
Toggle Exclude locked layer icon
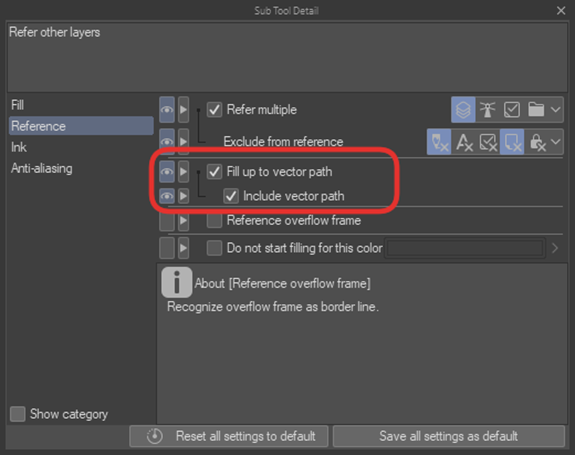point(536,142)
